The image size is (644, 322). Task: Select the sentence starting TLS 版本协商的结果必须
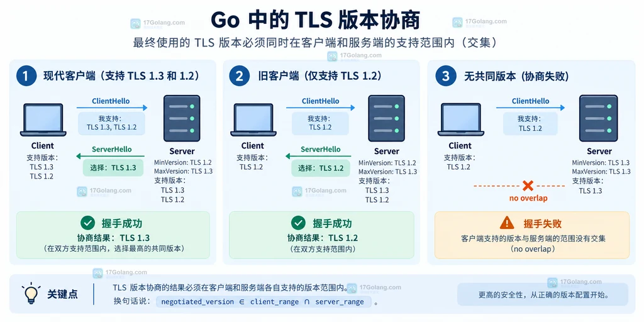(230, 288)
